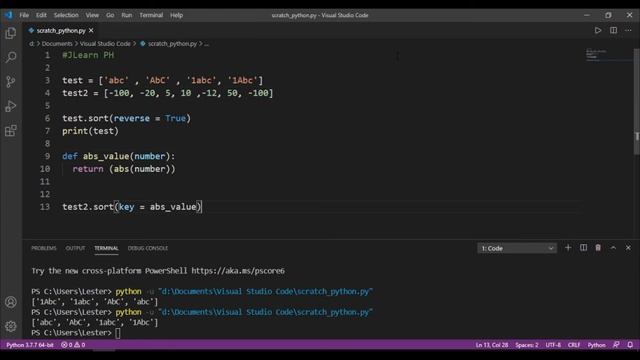Open the View menu
Viewport: 640px width, 360px height.
click(92, 15)
